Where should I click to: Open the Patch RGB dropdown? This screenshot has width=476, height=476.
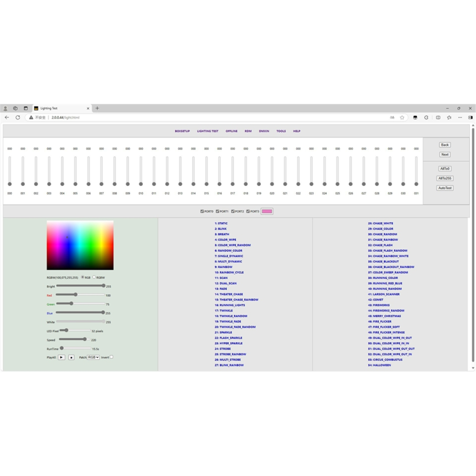pos(93,357)
